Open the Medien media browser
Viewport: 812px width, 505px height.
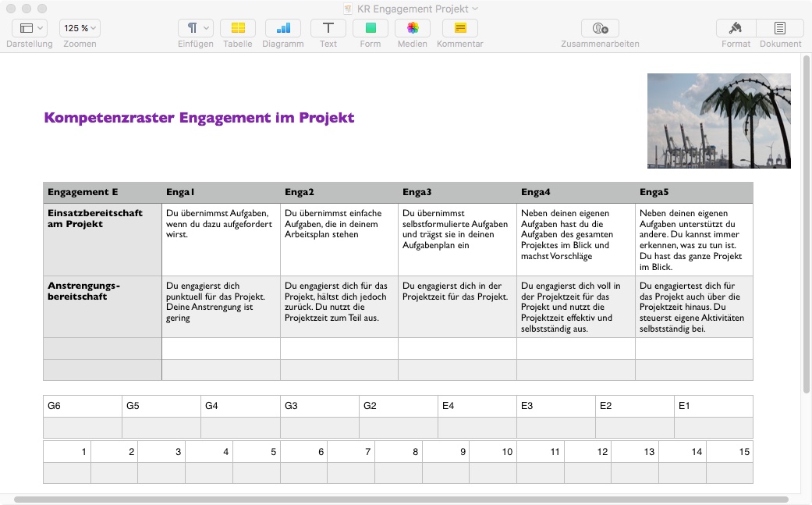tap(413, 28)
